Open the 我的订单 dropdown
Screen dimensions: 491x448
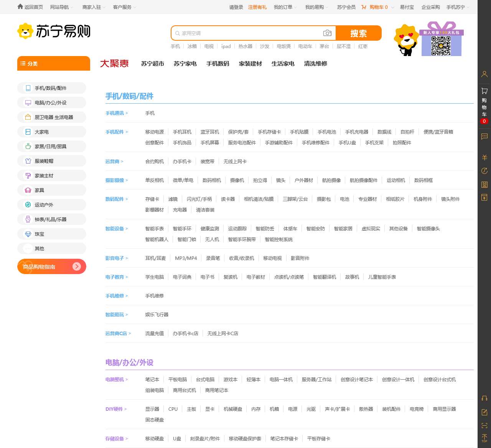click(x=285, y=7)
